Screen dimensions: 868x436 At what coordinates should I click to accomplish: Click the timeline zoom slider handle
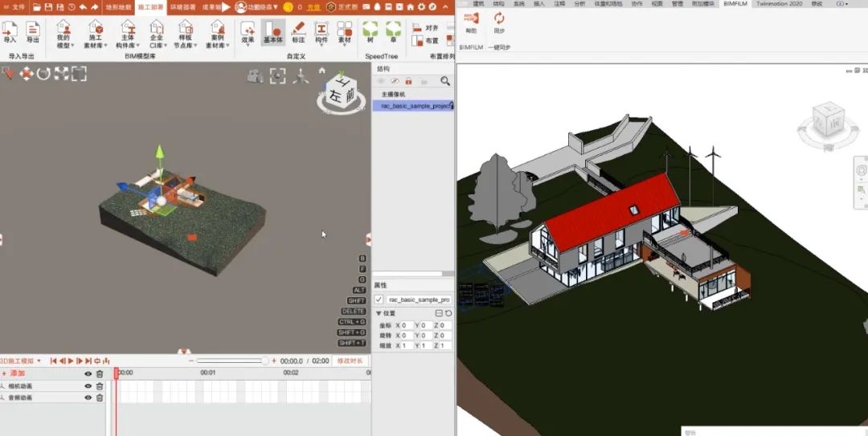264,361
